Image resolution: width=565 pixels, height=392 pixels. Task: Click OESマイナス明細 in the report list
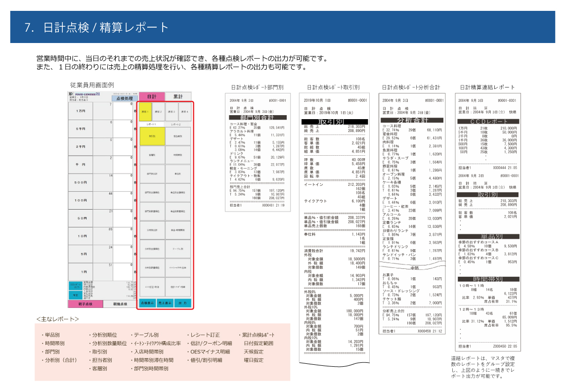pos(210,351)
